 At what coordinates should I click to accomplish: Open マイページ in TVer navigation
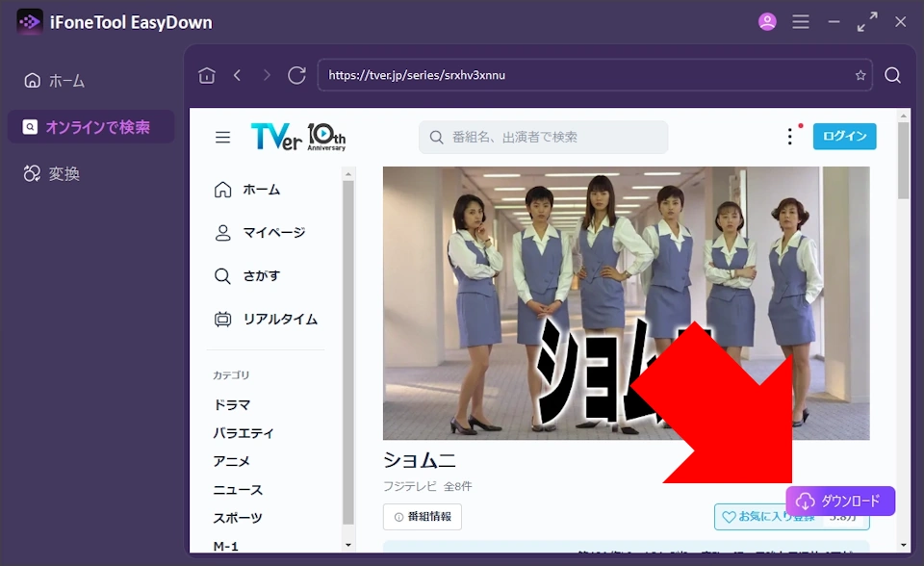tap(273, 232)
